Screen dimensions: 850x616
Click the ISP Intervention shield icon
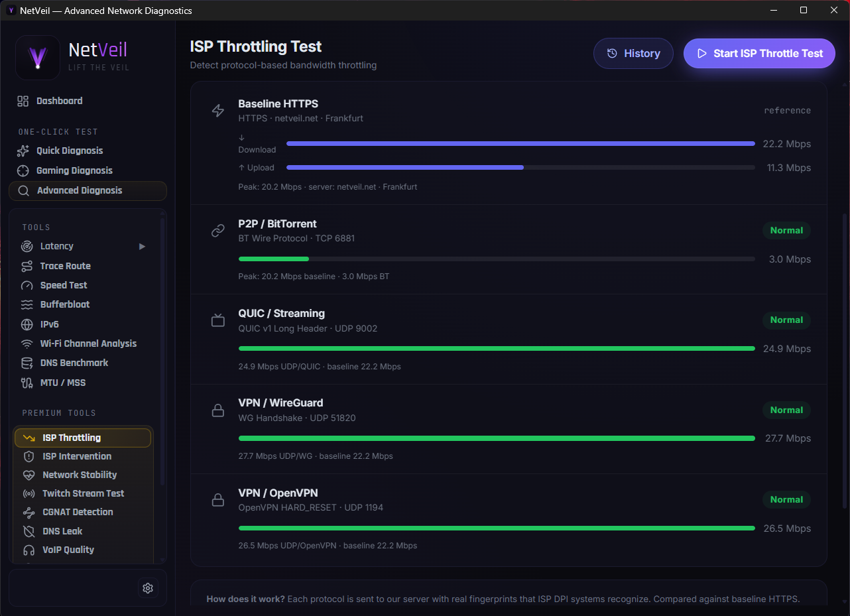pos(29,456)
